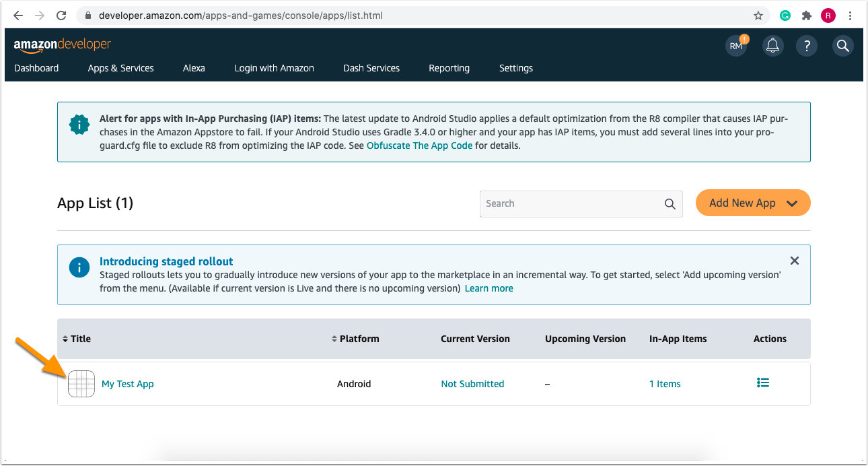Screen dimensions: 868x466
Task: Open the Learn more link
Action: click(x=489, y=288)
